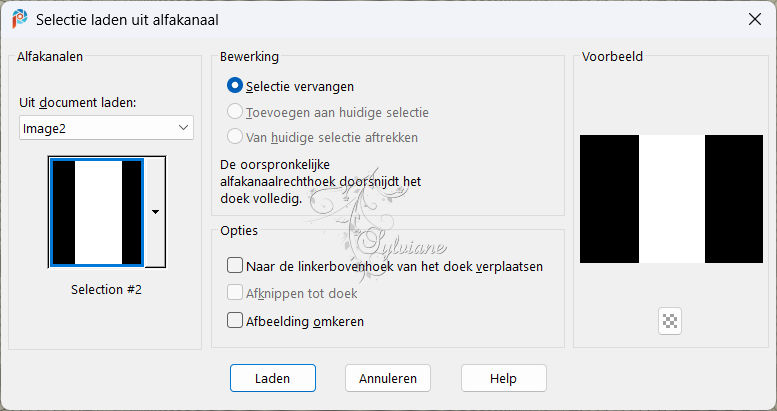The height and width of the screenshot is (411, 777).
Task: Expand the alpha channel list arrow beside thumbnail
Action: point(155,212)
